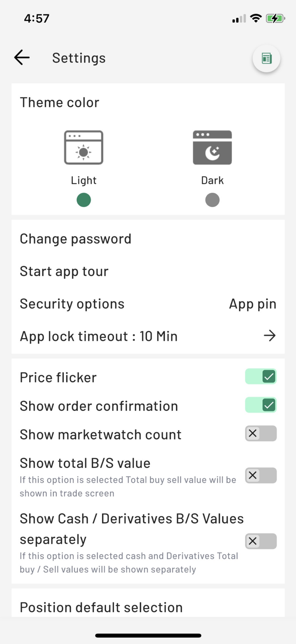The width and height of the screenshot is (296, 644).
Task: Turn off Show order confirmation
Action: (x=261, y=405)
